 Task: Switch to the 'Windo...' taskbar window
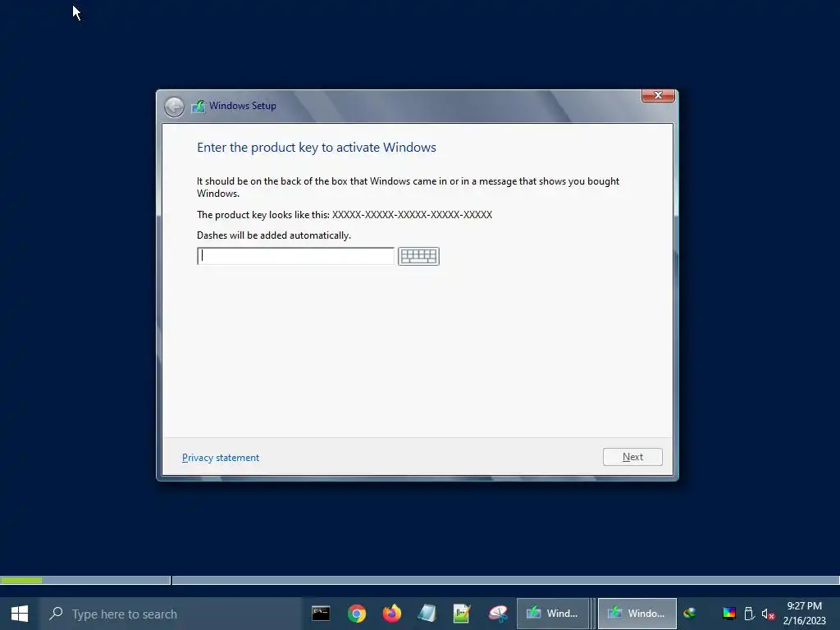(637, 614)
